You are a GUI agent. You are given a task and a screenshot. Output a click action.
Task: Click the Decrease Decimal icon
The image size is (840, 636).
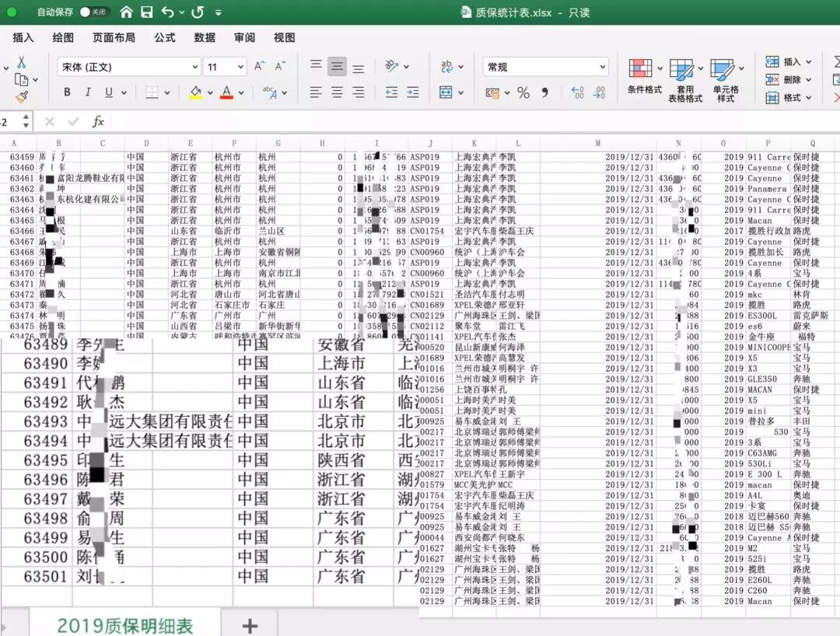(599, 93)
